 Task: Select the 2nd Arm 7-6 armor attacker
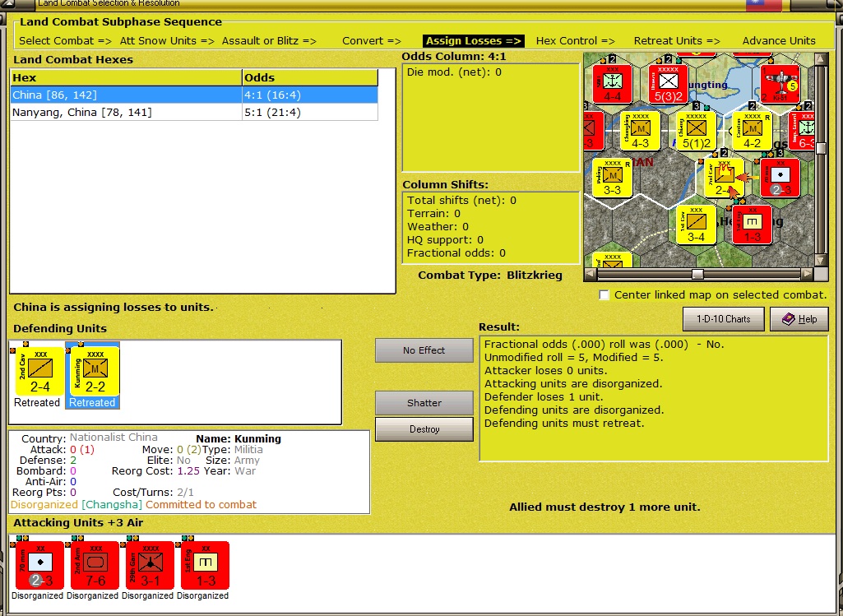[95, 565]
